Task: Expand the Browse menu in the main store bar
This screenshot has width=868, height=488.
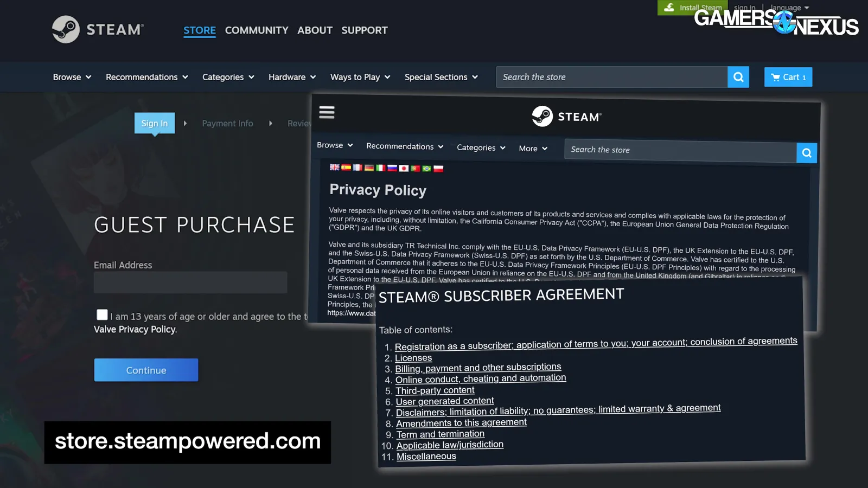Action: tap(72, 77)
